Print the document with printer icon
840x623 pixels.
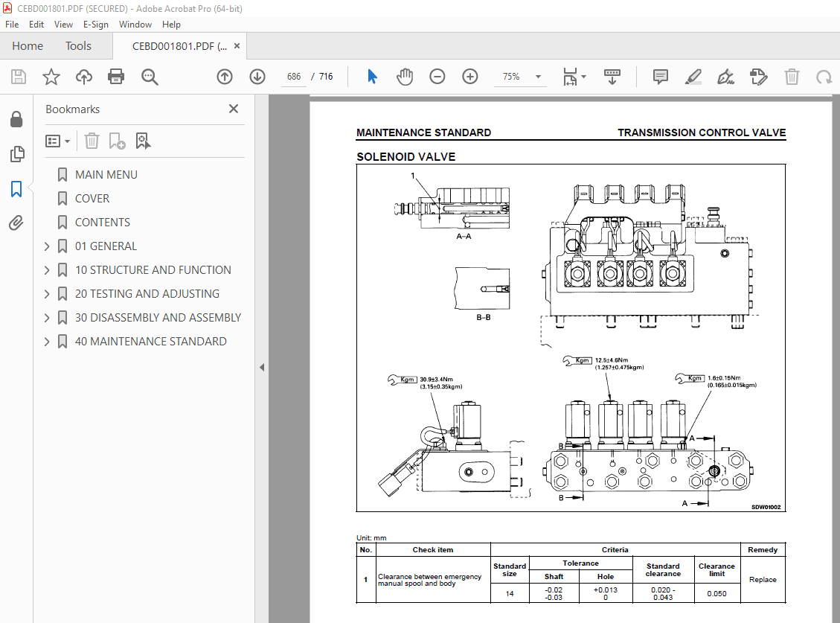[x=116, y=77]
